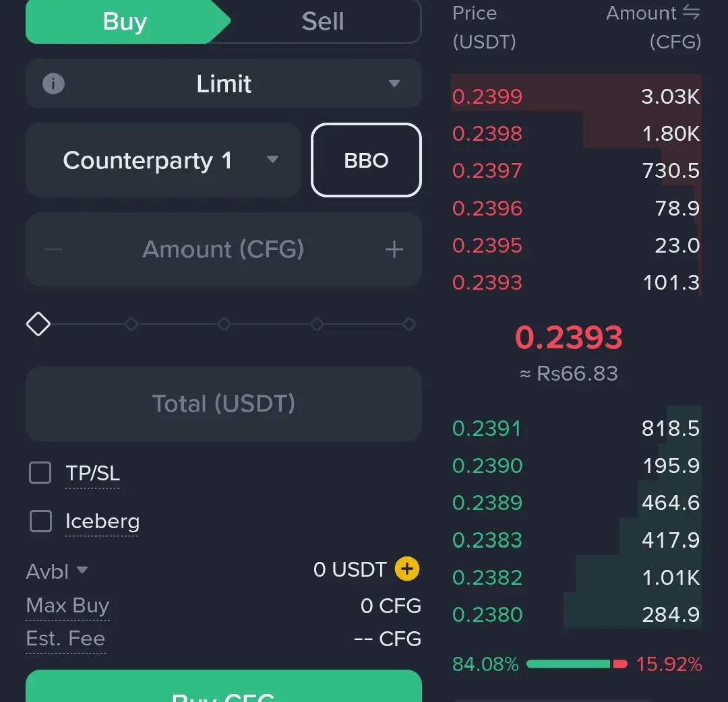728x702 pixels.
Task: Enable the TP/SL checkbox
Action: pyautogui.click(x=40, y=473)
